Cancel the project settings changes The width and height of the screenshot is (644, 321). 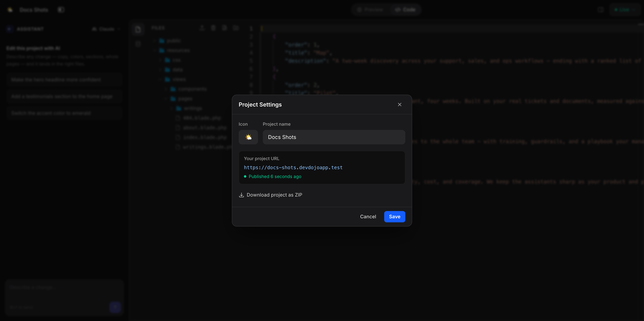tap(368, 217)
